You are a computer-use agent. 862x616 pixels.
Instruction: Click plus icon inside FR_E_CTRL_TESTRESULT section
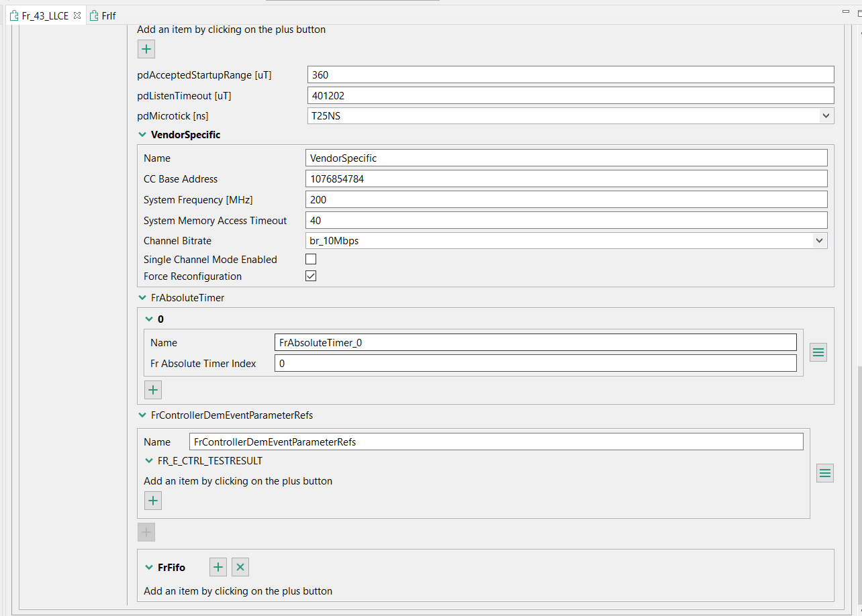(x=152, y=500)
